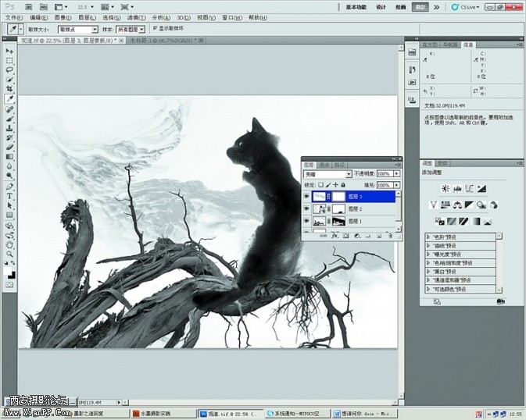This screenshot has width=526, height=420.
Task: Select the History Brush tool
Action: (x=9, y=137)
